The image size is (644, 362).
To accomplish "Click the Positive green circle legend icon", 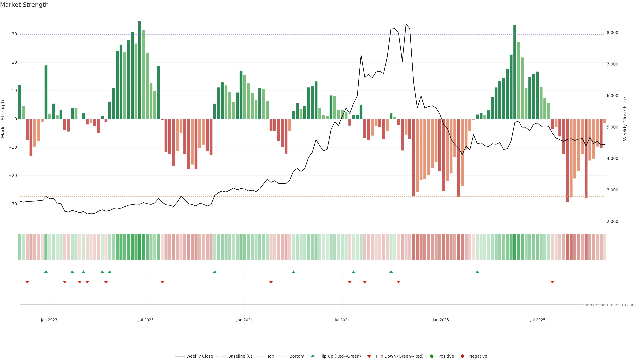I will click(432, 356).
